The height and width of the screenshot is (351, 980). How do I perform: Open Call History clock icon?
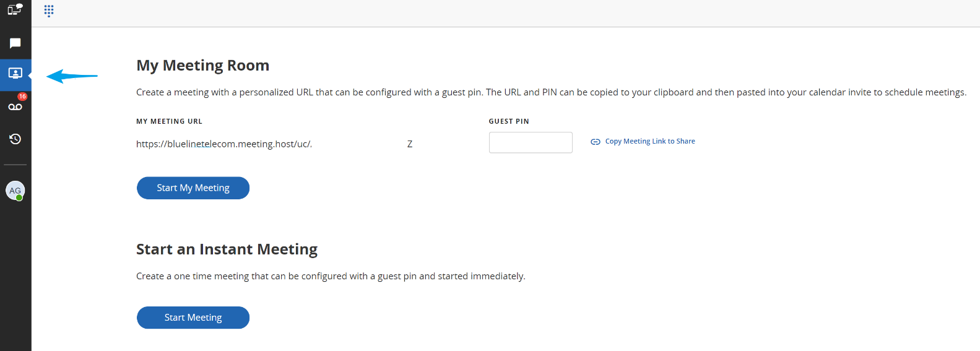[x=15, y=139]
